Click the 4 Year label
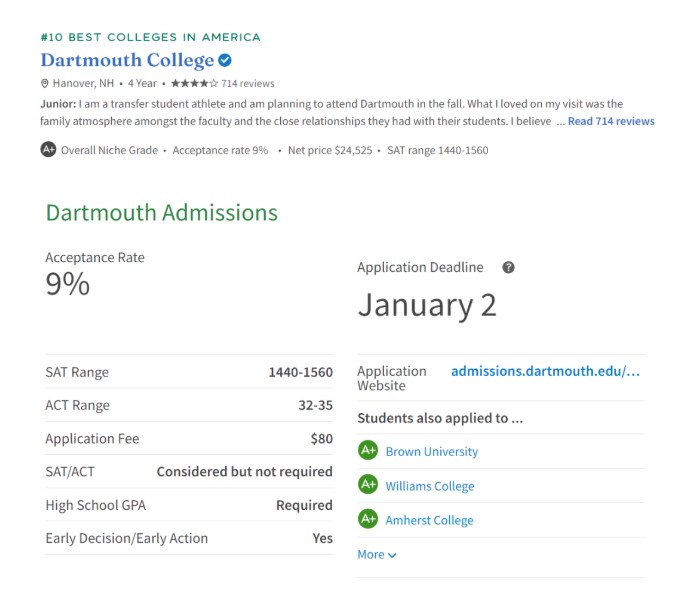This screenshot has height=596, width=689. pos(142,84)
